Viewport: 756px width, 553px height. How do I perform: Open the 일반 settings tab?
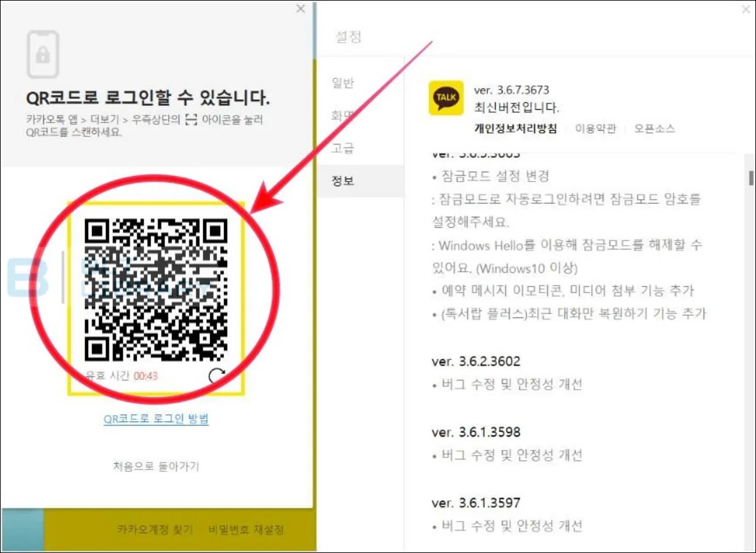[343, 83]
